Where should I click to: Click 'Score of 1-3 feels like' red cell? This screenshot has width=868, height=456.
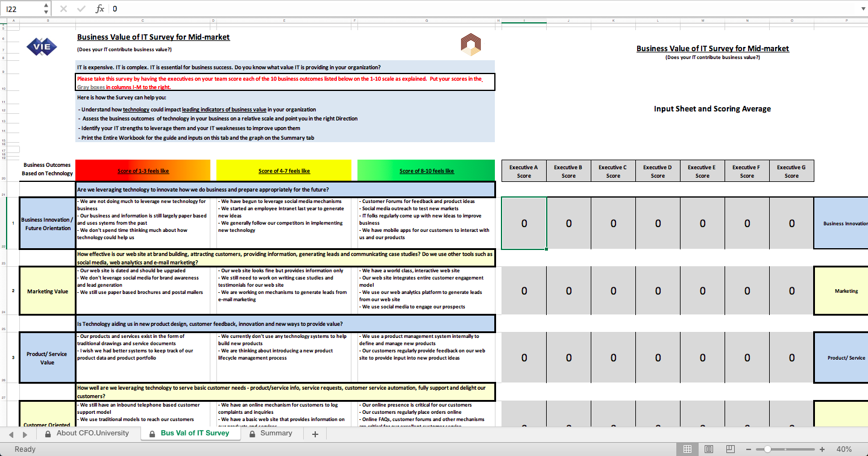pos(143,170)
